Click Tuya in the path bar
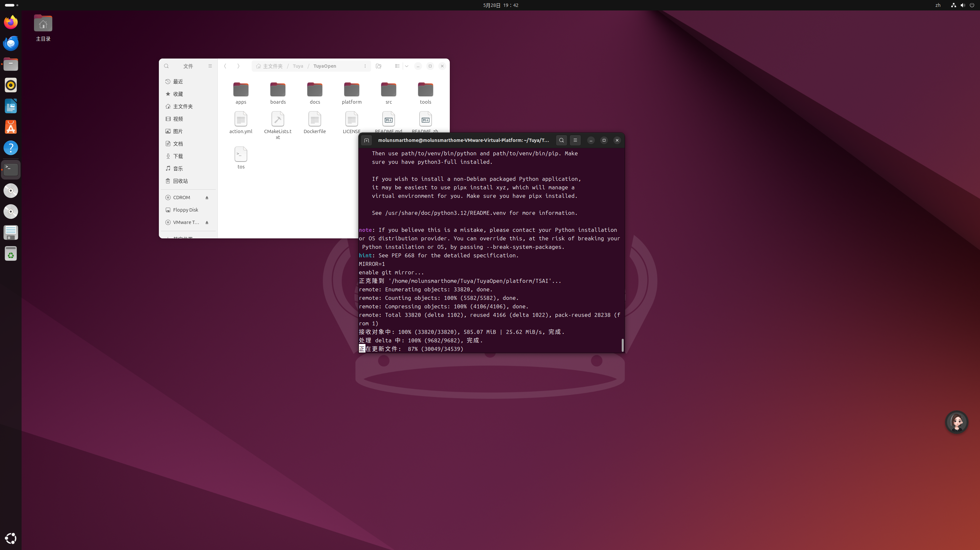Image resolution: width=980 pixels, height=550 pixels. point(298,66)
